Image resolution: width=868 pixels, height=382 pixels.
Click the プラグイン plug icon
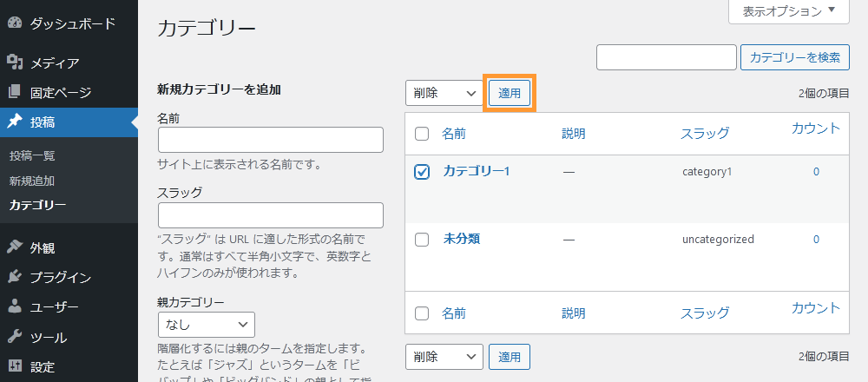[x=15, y=277]
